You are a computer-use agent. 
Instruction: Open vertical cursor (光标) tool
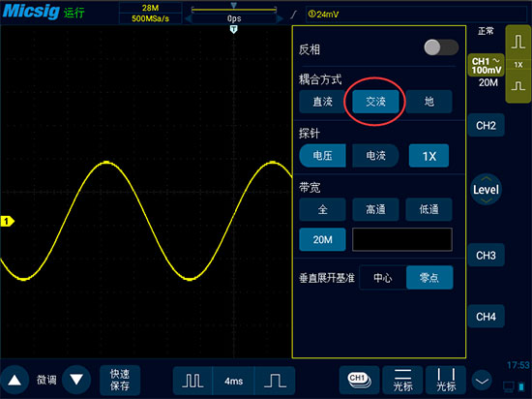pyautogui.click(x=446, y=381)
